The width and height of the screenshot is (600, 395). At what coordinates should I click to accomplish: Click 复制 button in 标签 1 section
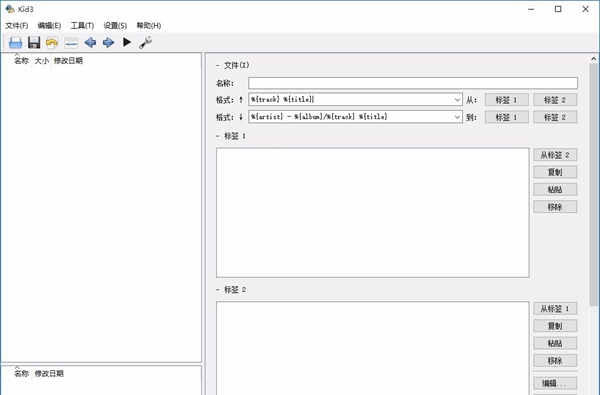click(x=555, y=172)
